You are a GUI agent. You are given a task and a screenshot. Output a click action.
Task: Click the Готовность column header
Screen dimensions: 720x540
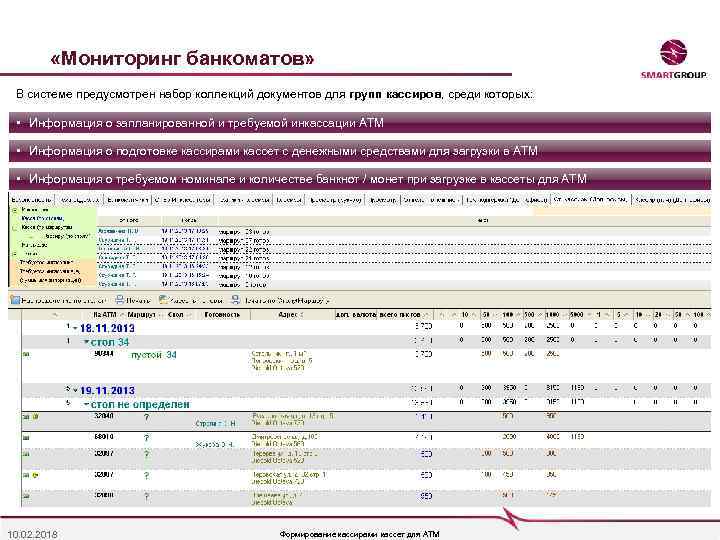click(x=222, y=315)
